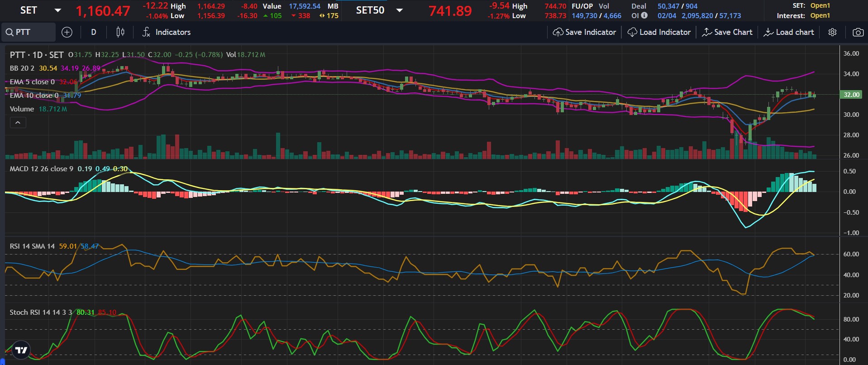Viewport: 868px width, 365px height.
Task: Click the SET50 index value 741.89
Action: [450, 11]
